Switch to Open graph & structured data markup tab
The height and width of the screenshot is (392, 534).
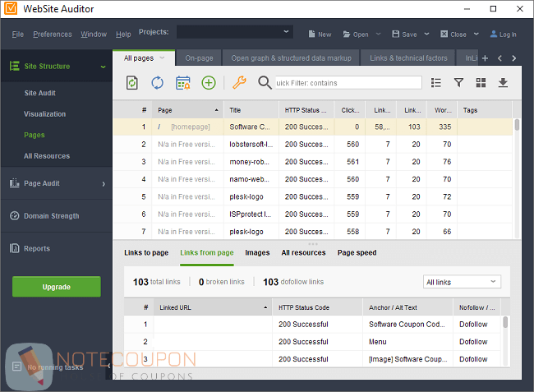click(291, 58)
